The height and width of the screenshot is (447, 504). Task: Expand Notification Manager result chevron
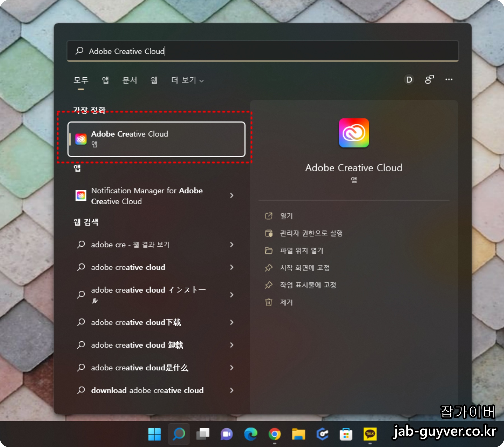point(232,195)
